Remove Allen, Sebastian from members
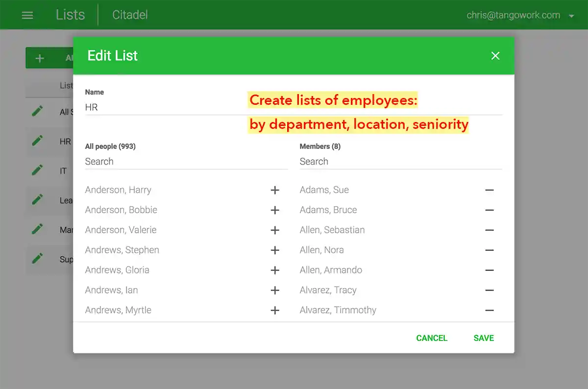The height and width of the screenshot is (389, 588). point(489,230)
